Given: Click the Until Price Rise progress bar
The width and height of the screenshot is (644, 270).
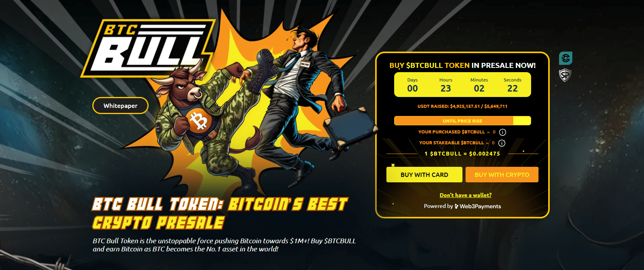Looking at the screenshot, I should 462,121.
